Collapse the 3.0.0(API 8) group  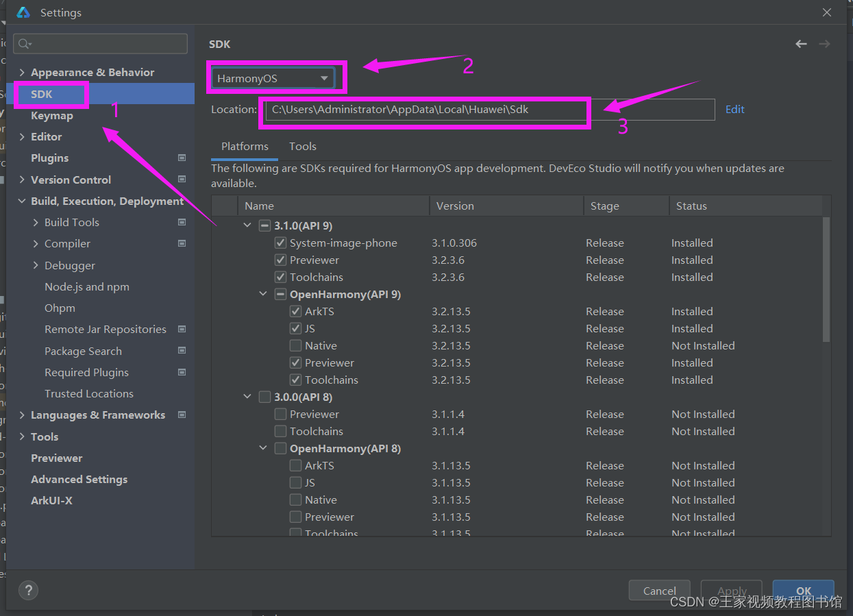(x=247, y=397)
